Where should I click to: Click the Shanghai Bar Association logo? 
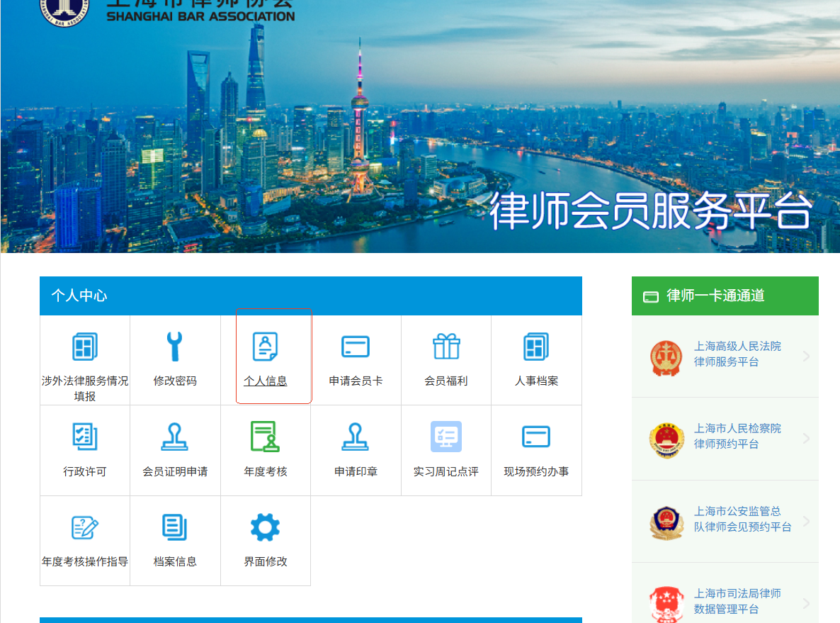pos(64,7)
